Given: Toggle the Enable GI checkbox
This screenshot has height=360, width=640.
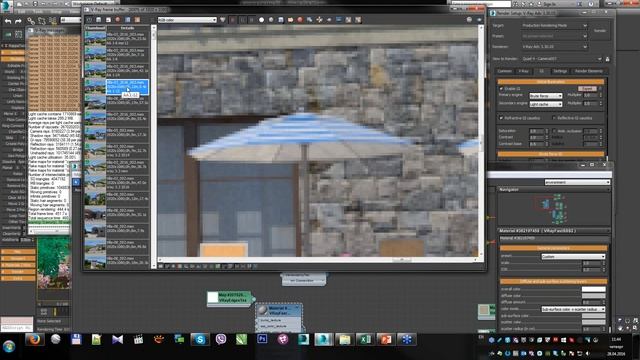Looking at the screenshot, I should click(x=501, y=89).
